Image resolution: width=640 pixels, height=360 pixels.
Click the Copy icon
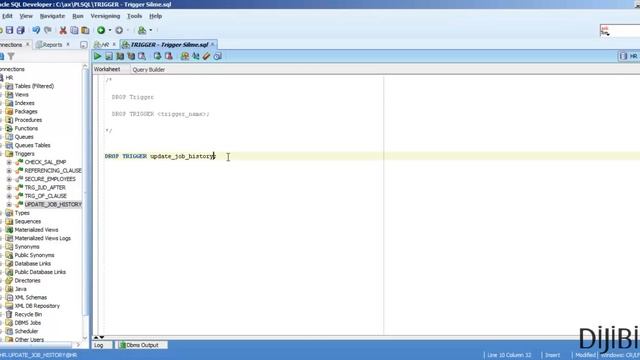tap(74, 30)
